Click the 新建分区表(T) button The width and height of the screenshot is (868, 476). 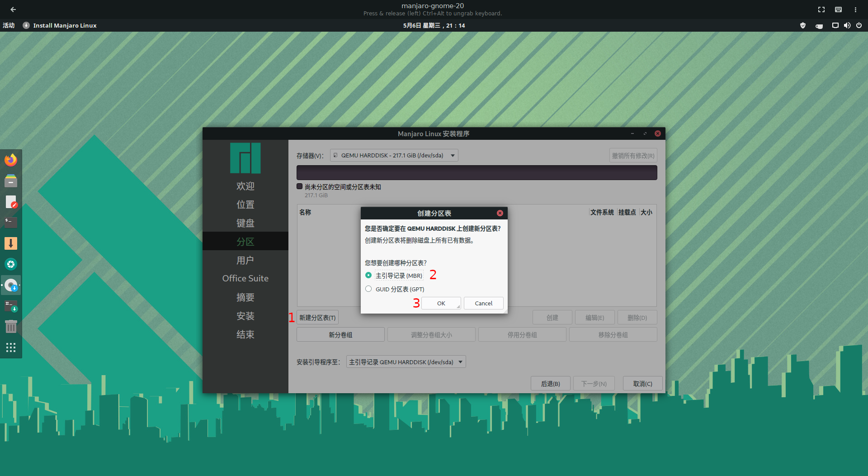pyautogui.click(x=317, y=318)
